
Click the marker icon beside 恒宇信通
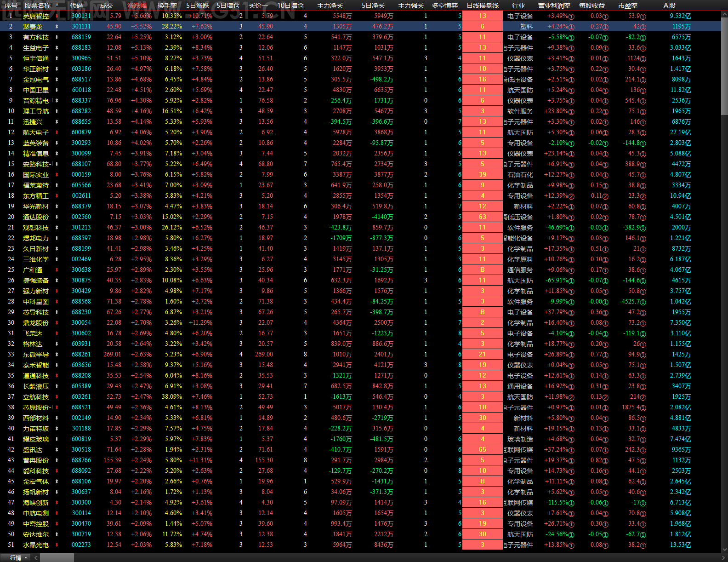pyautogui.click(x=57, y=58)
